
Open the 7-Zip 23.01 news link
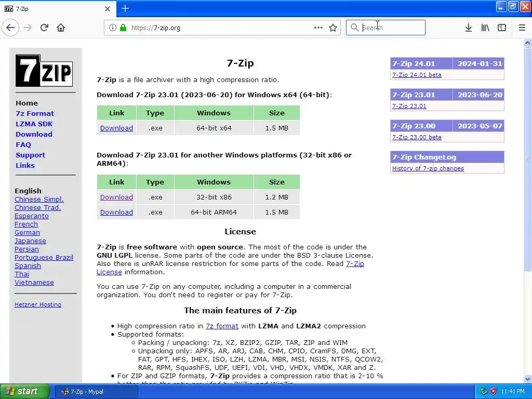pyautogui.click(x=409, y=106)
